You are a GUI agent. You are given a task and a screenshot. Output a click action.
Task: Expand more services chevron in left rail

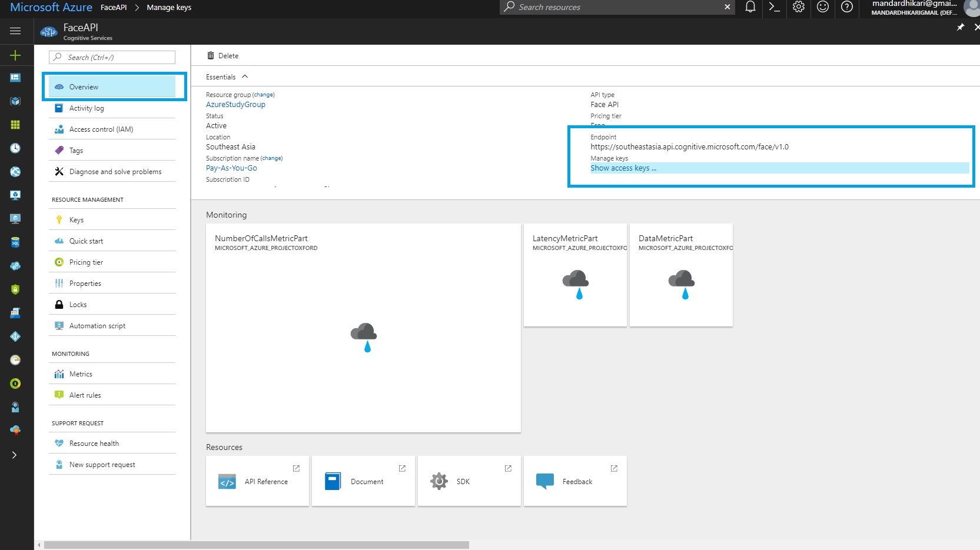(x=15, y=455)
